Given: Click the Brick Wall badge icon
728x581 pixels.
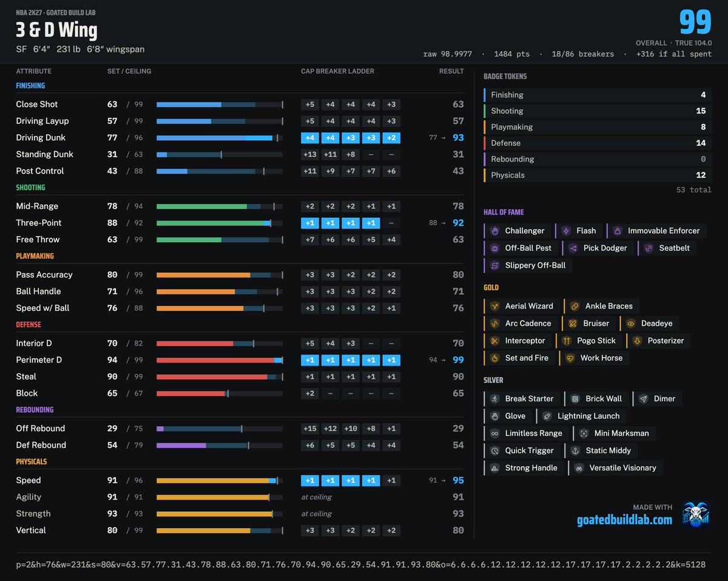Looking at the screenshot, I should click(575, 399).
